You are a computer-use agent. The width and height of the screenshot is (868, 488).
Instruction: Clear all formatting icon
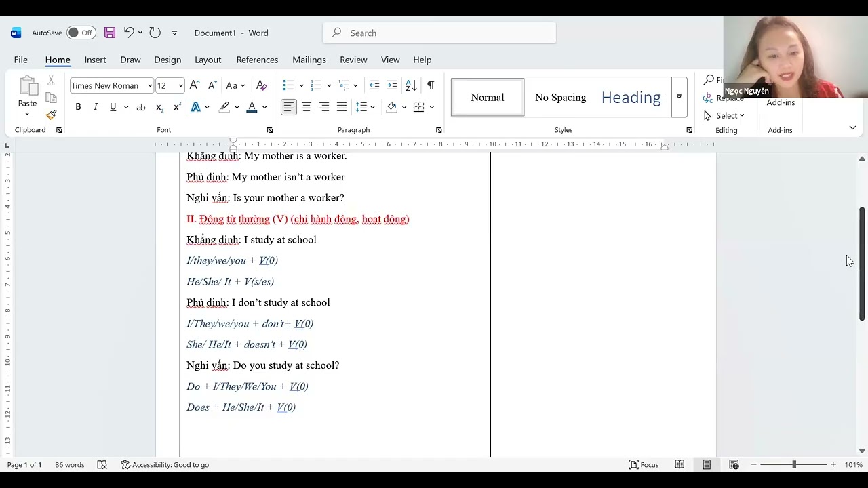point(261,85)
